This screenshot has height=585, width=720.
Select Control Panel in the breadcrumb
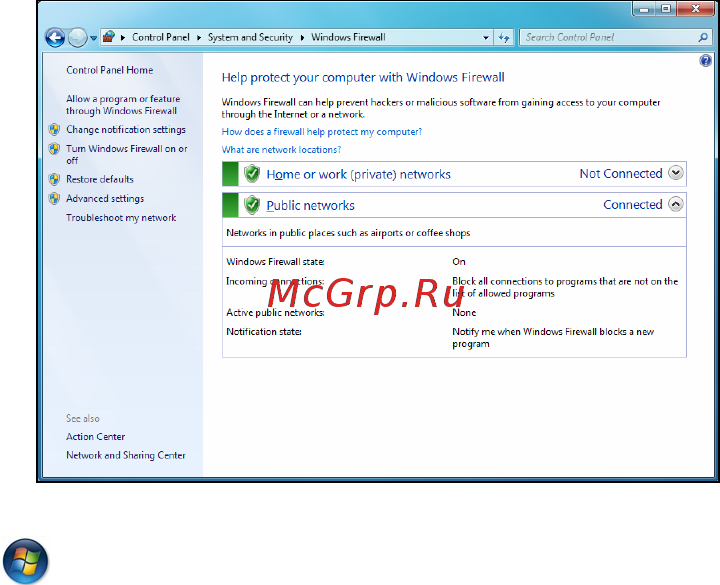tap(161, 37)
